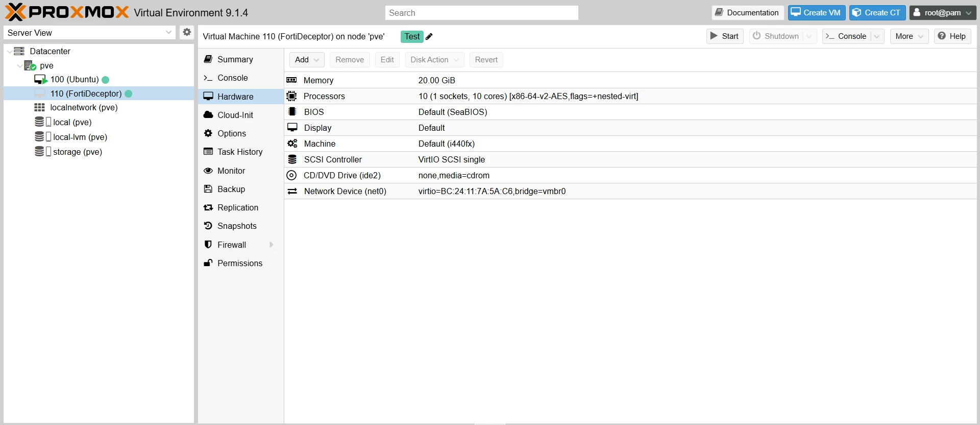Collapse the Datacenter tree node
The width and height of the screenshot is (980, 425).
(10, 51)
